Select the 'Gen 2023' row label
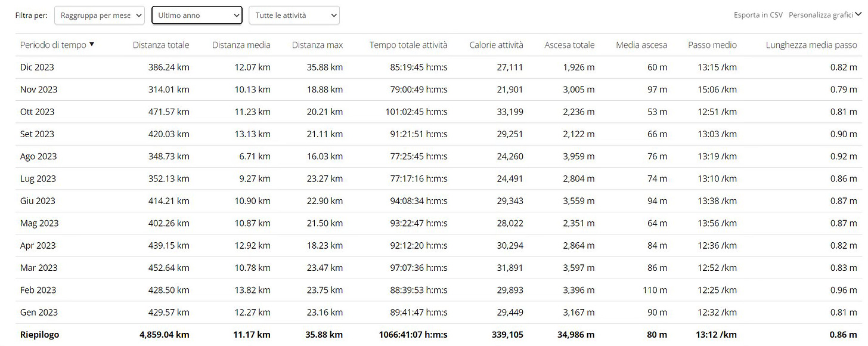This screenshot has width=868, height=346. (38, 312)
